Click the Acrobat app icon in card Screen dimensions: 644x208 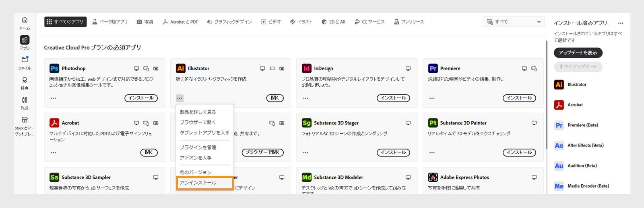[54, 123]
